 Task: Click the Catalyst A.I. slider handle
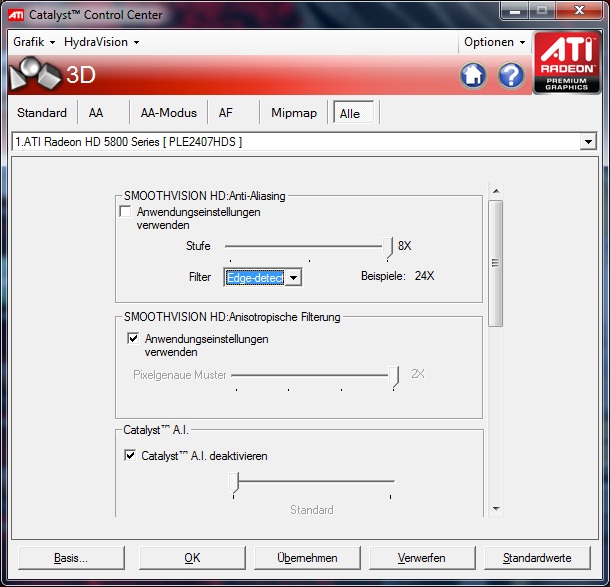click(x=233, y=483)
